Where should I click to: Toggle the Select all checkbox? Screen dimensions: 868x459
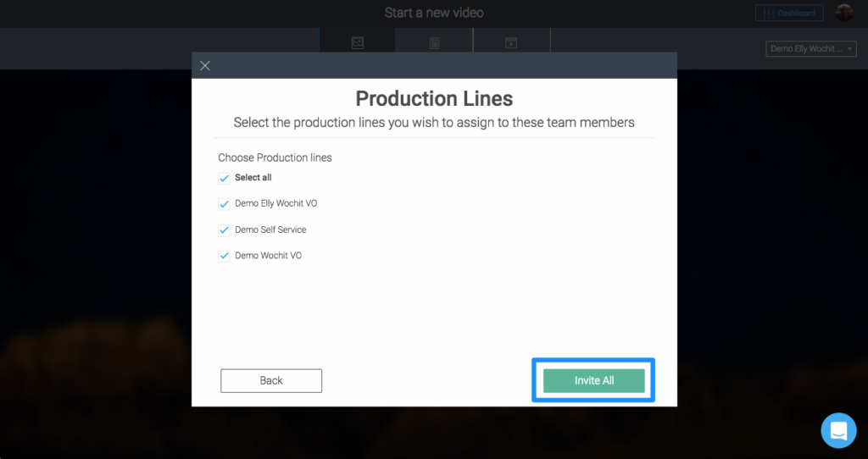click(224, 178)
